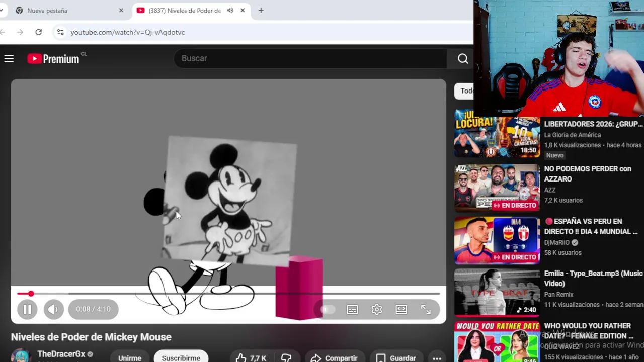Open La Gloria de América channel
Image resolution: width=644 pixels, height=362 pixels.
(572, 135)
